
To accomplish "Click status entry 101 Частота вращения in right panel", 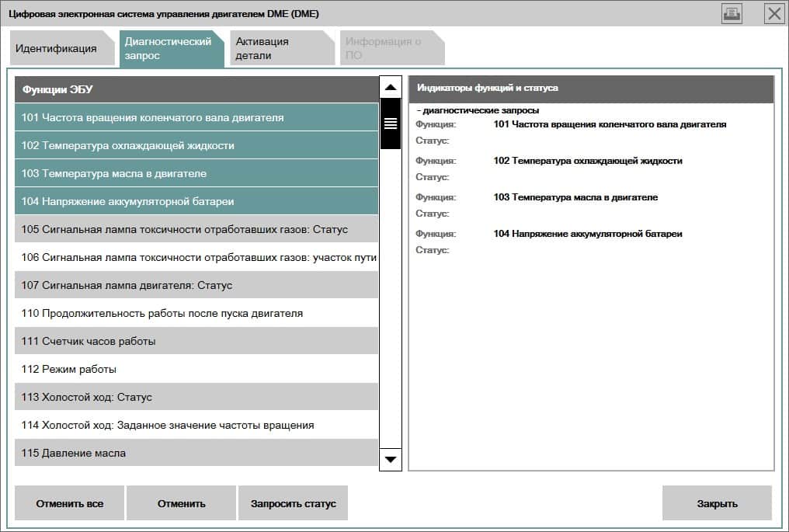I will click(610, 124).
